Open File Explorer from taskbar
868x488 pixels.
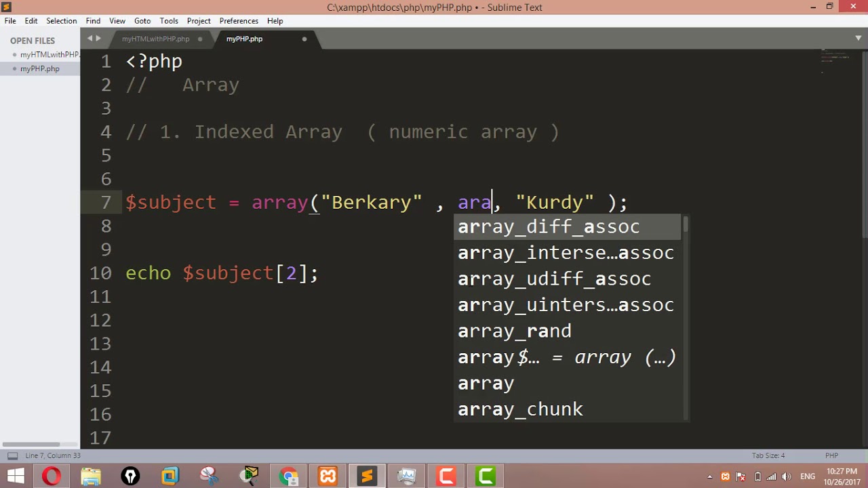click(91, 476)
